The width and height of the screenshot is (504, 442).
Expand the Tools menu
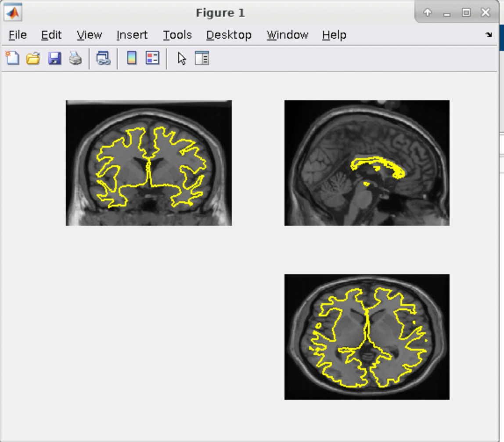pyautogui.click(x=177, y=35)
